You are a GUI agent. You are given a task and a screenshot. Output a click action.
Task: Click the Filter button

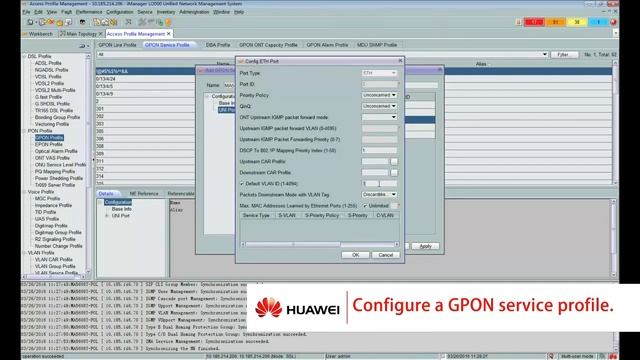coord(564,54)
